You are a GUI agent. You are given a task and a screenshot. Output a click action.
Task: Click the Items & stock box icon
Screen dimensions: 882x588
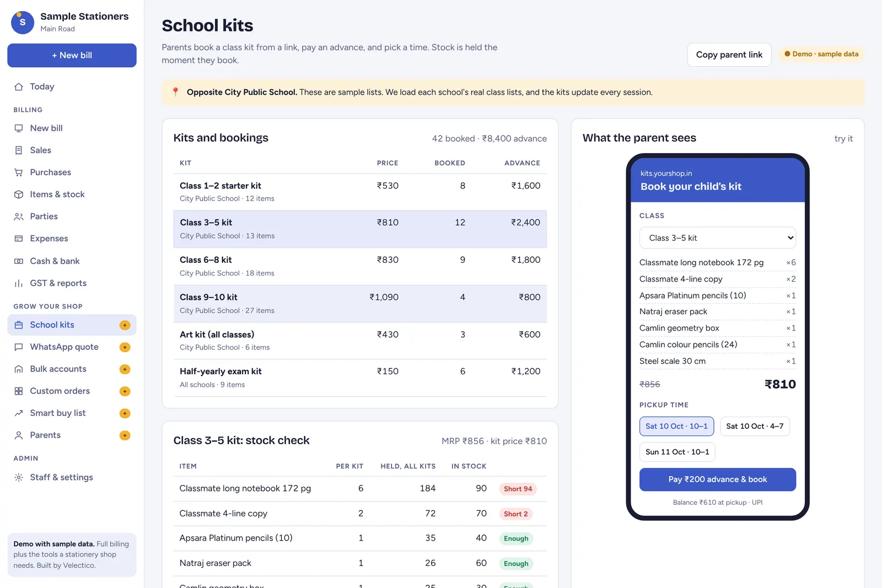[19, 195]
